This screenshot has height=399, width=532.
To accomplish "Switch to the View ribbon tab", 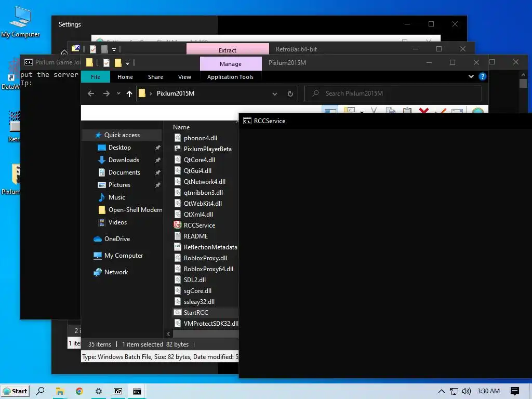I will point(184,77).
